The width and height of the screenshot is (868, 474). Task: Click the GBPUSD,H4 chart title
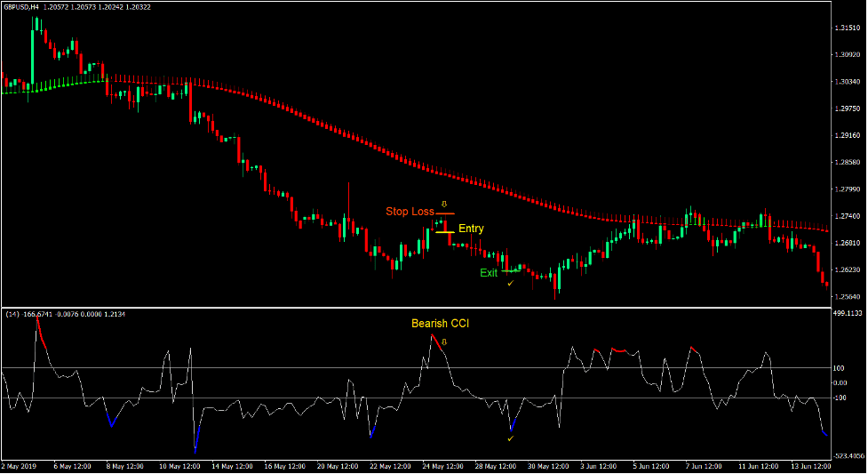coord(20,7)
